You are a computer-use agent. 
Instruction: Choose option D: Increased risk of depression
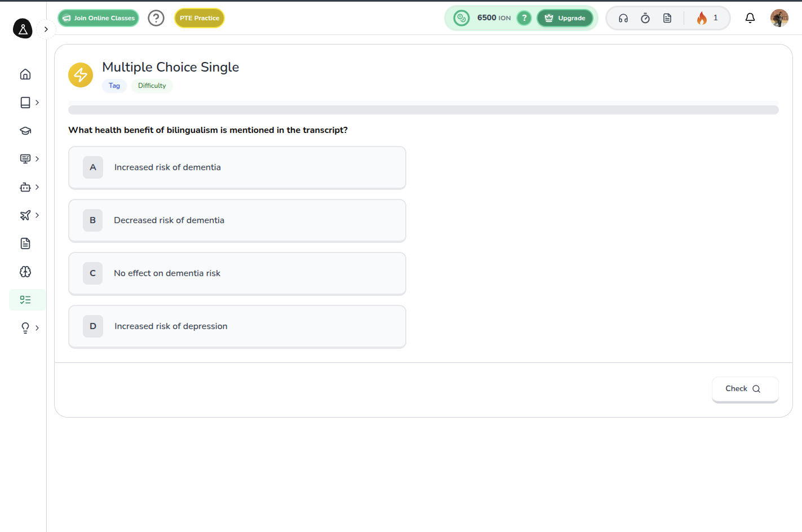237,326
